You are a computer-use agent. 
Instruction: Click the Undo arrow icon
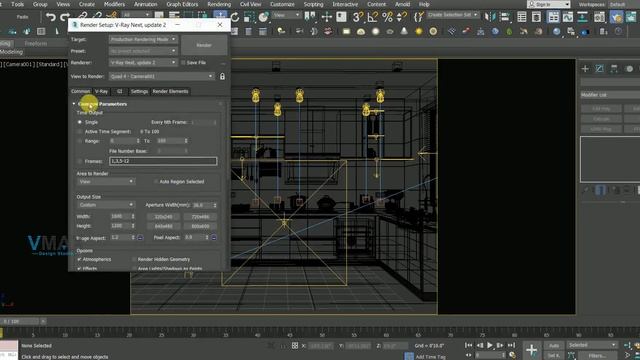(51, 17)
